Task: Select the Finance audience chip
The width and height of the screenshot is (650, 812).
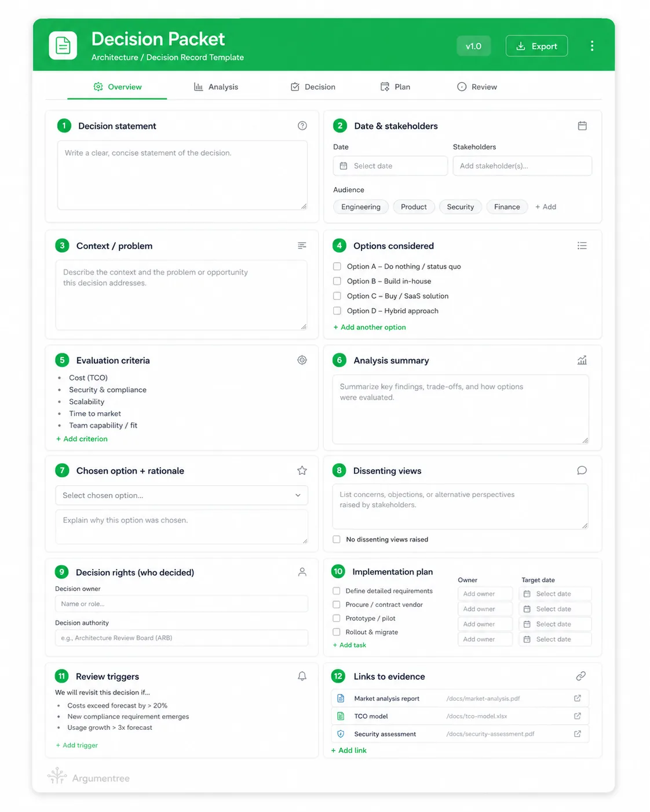Action: click(507, 207)
